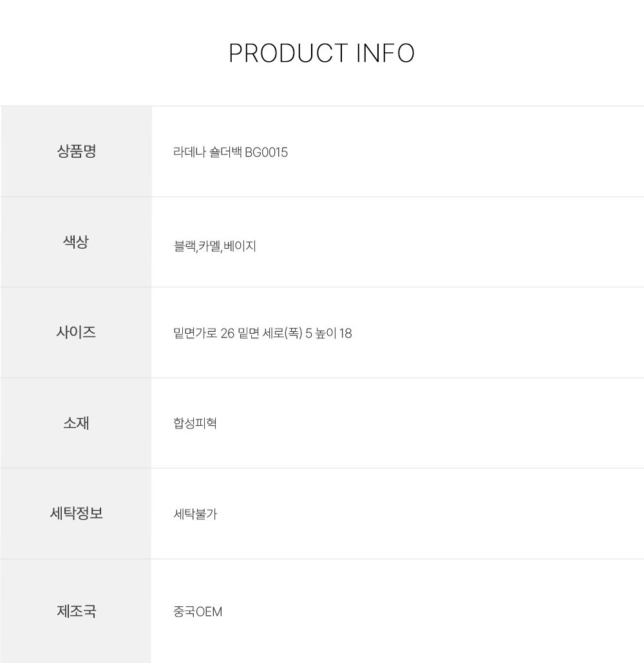Click the 사이즈 row label
Viewport: 644px width, 663px height.
pos(76,332)
